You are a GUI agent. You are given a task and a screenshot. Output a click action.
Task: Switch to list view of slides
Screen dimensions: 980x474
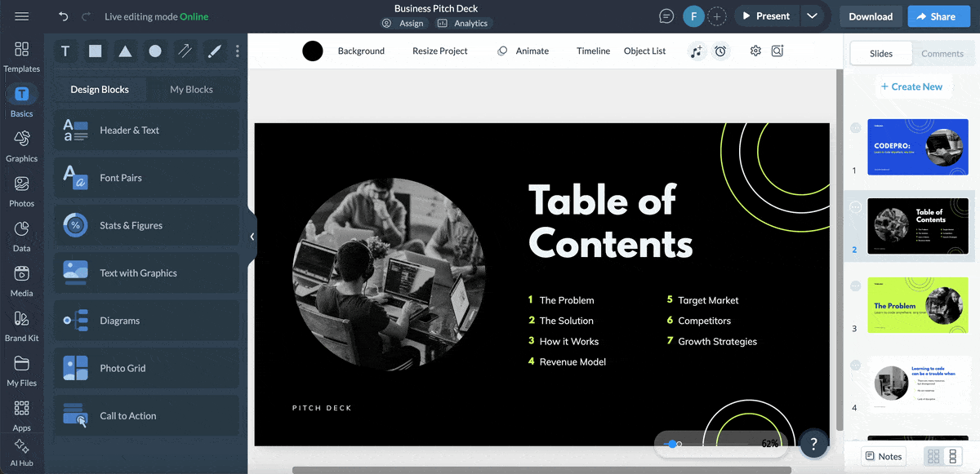[x=953, y=456]
